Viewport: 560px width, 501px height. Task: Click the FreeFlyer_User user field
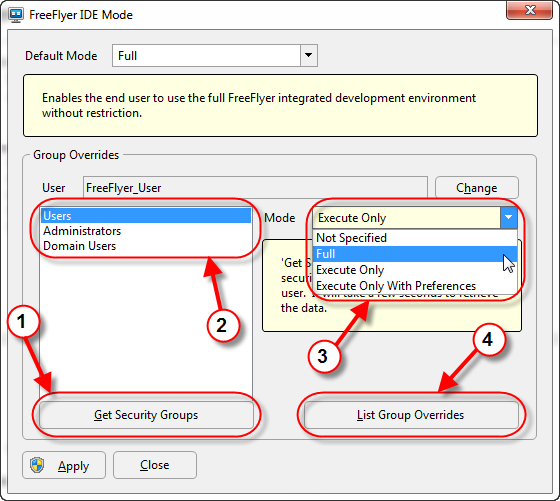coord(255,187)
